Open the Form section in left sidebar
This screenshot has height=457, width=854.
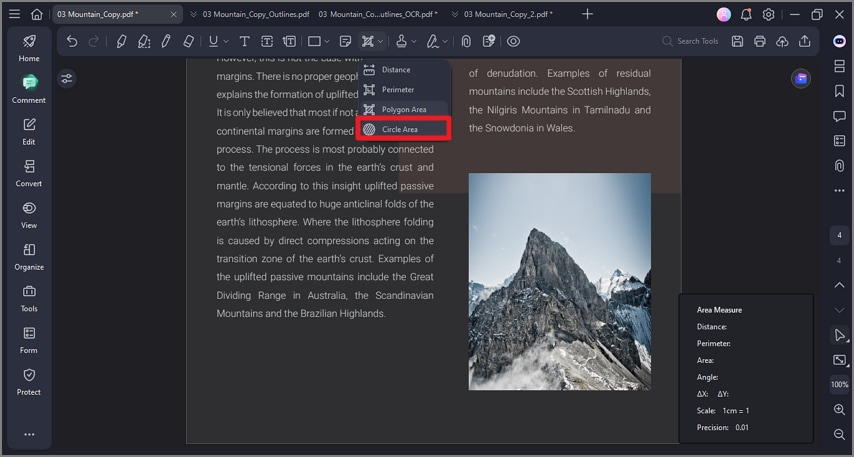click(x=29, y=340)
